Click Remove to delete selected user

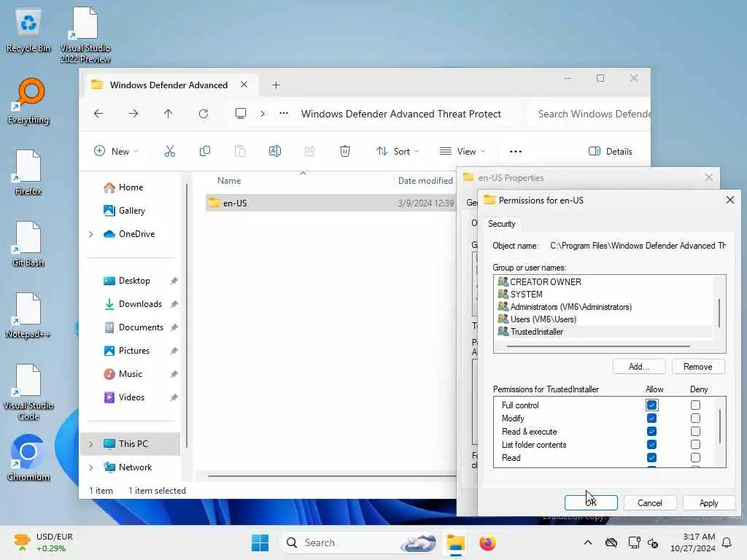point(698,367)
